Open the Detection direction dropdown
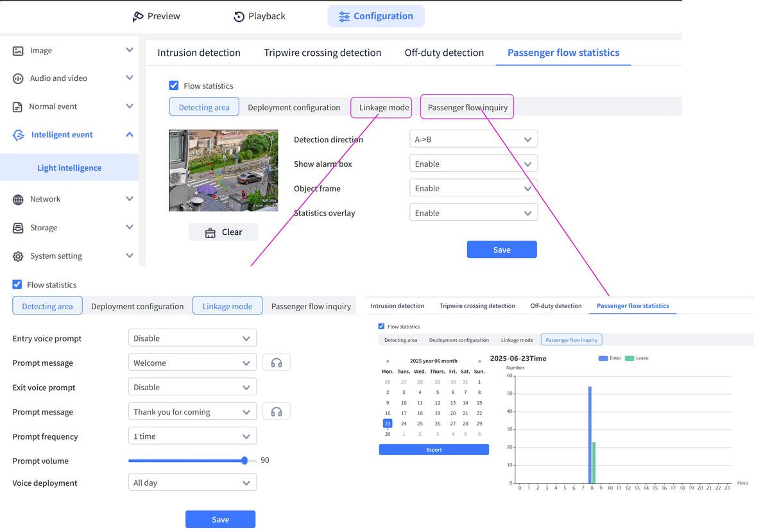Image resolution: width=770 pixels, height=532 pixels. [x=474, y=139]
